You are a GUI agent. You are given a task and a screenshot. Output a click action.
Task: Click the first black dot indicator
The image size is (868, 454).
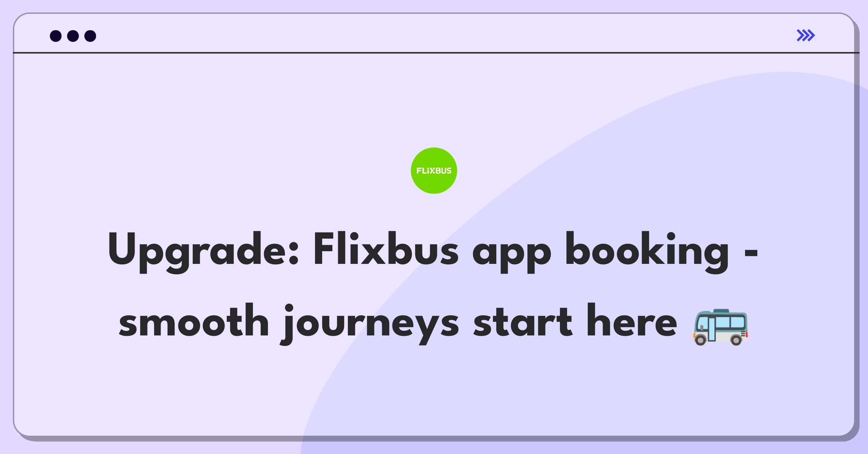[57, 36]
